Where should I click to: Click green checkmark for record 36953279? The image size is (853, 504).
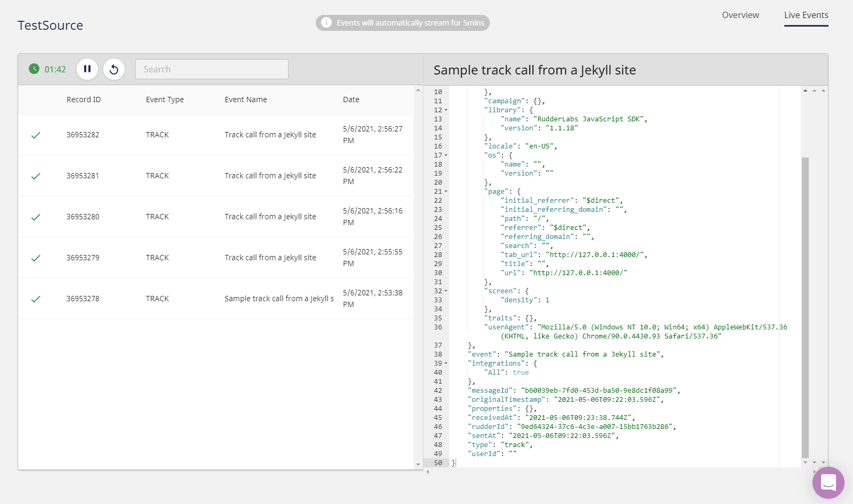pos(36,258)
